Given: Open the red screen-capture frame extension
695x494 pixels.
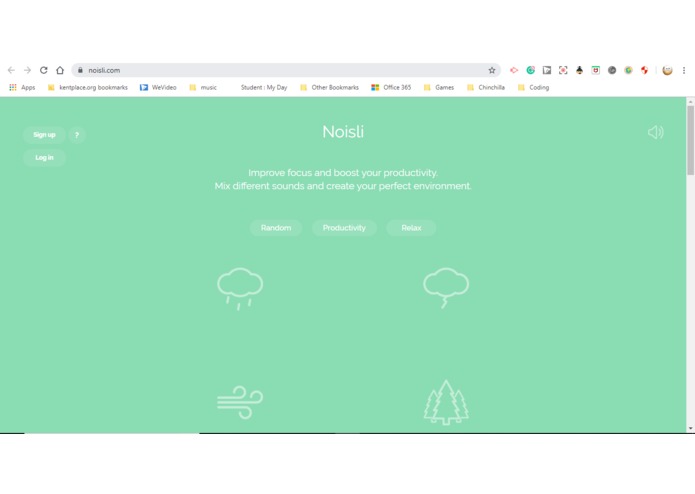Looking at the screenshot, I should pyautogui.click(x=563, y=70).
